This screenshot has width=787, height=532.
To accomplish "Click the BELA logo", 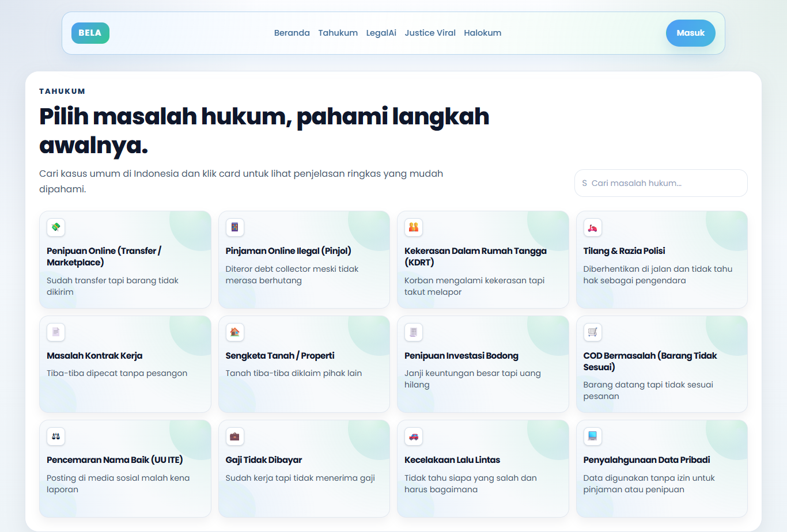I will click(x=90, y=33).
